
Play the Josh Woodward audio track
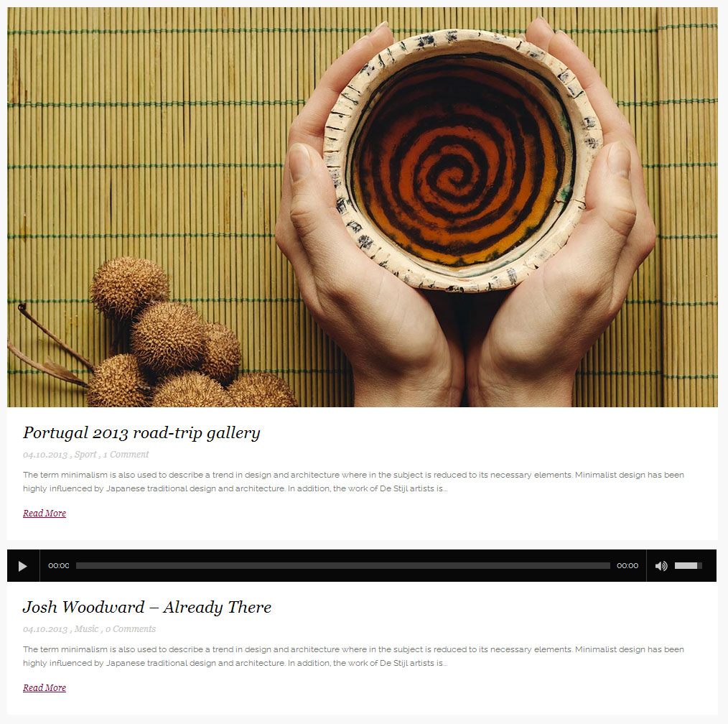(x=23, y=566)
